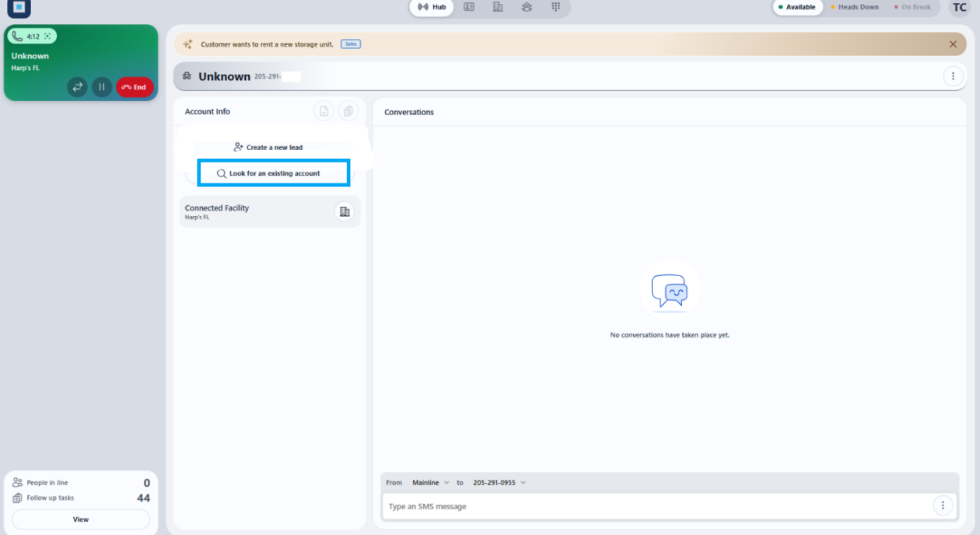The image size is (980, 535).
Task: Open the contact card tab icon
Action: (469, 7)
